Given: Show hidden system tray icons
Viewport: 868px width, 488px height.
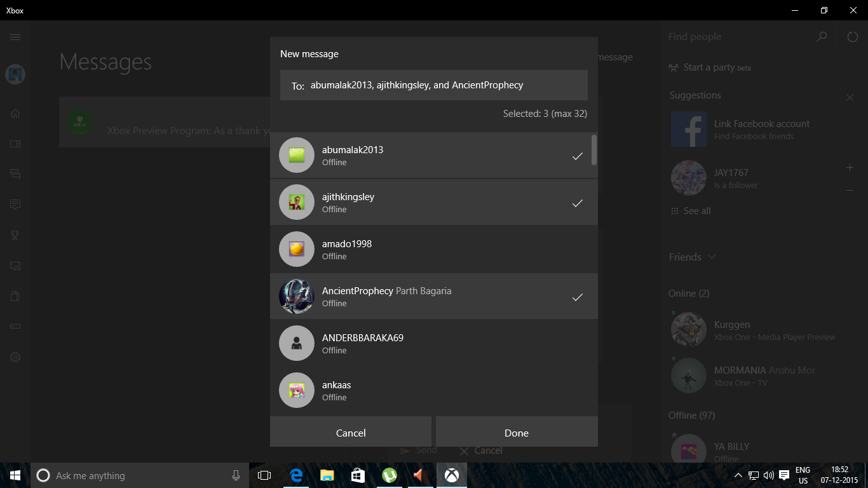Looking at the screenshot, I should (x=738, y=475).
